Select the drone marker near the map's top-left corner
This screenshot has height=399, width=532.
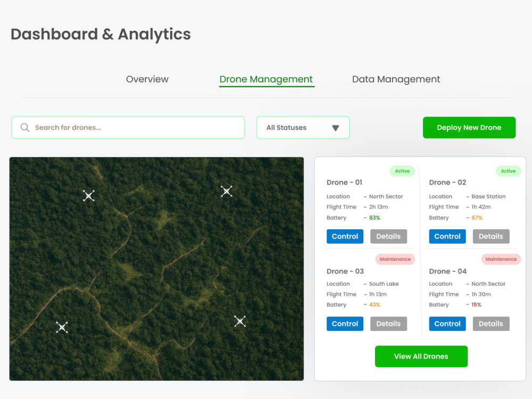(x=88, y=195)
